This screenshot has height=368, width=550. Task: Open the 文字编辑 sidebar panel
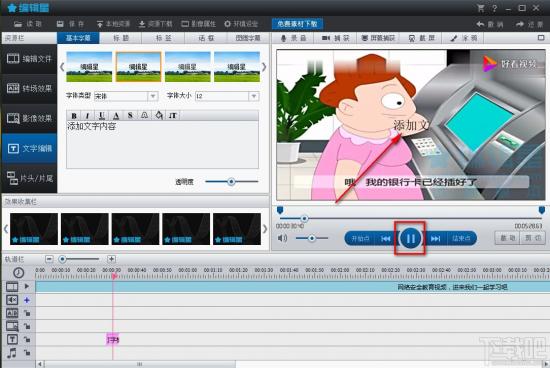click(29, 148)
